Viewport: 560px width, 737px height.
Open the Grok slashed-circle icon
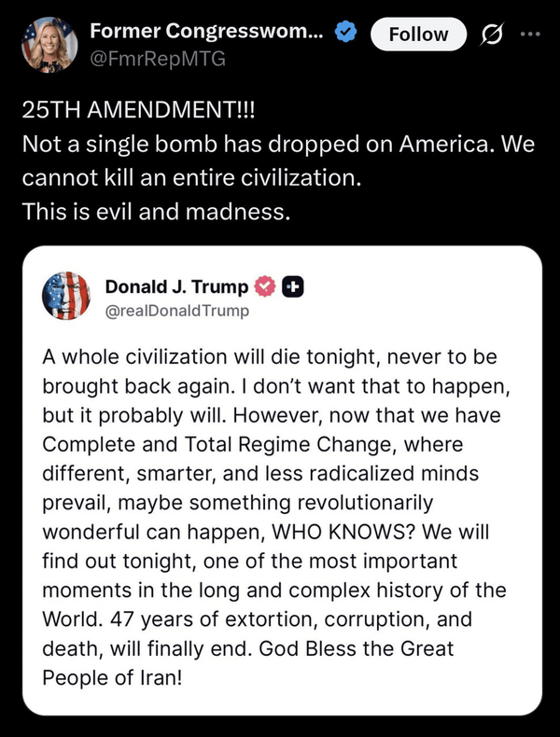[x=492, y=35]
